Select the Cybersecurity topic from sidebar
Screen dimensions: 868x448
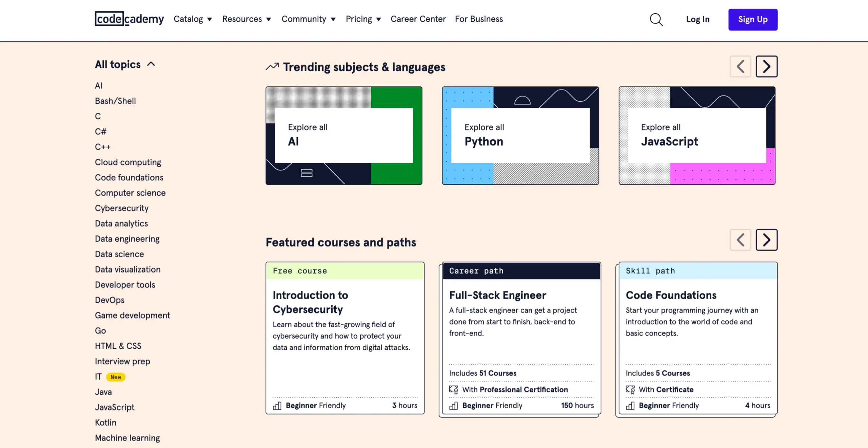122,208
